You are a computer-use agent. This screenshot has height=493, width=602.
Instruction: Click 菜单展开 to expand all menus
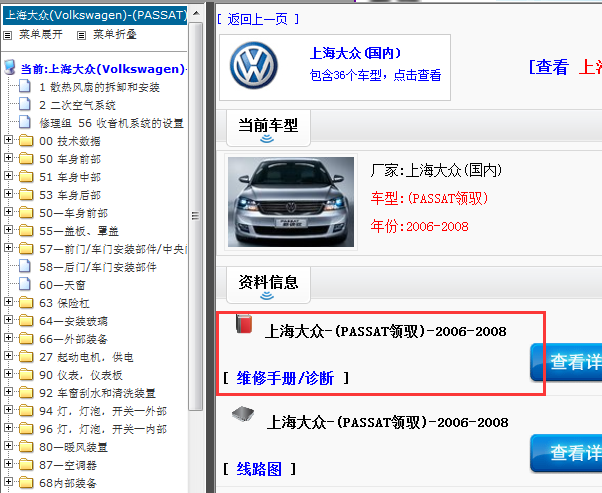[x=41, y=35]
